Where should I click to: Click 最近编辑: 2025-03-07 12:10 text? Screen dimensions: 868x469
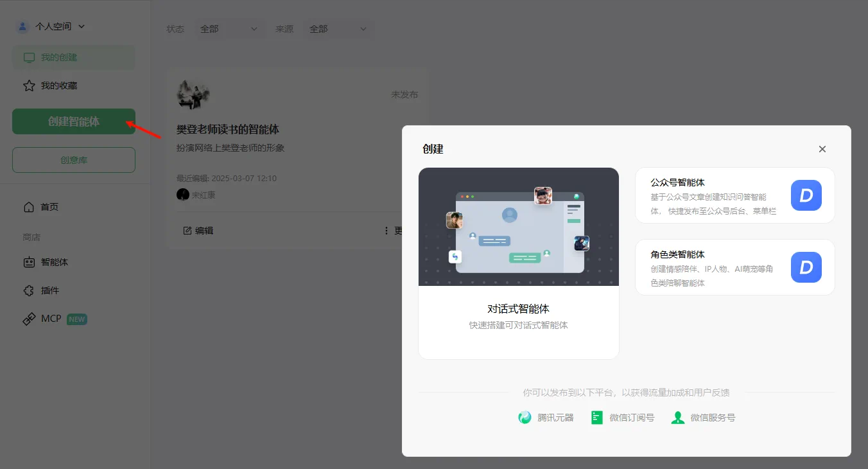click(x=227, y=178)
